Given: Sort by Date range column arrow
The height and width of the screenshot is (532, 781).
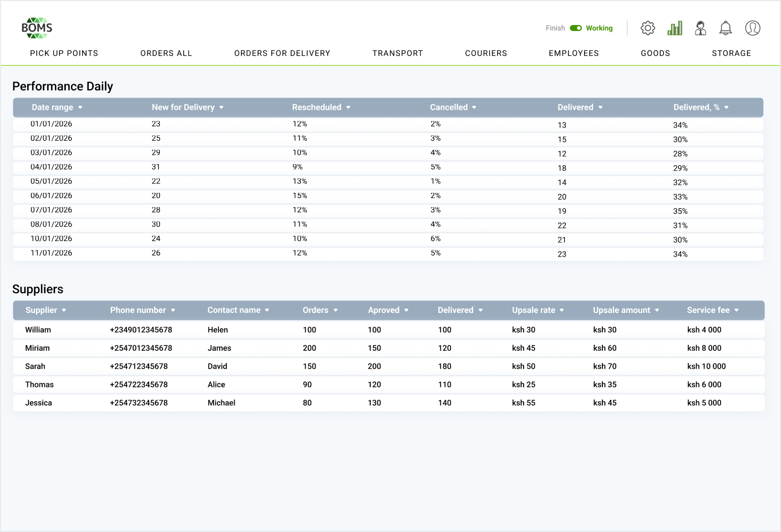Looking at the screenshot, I should pyautogui.click(x=80, y=108).
